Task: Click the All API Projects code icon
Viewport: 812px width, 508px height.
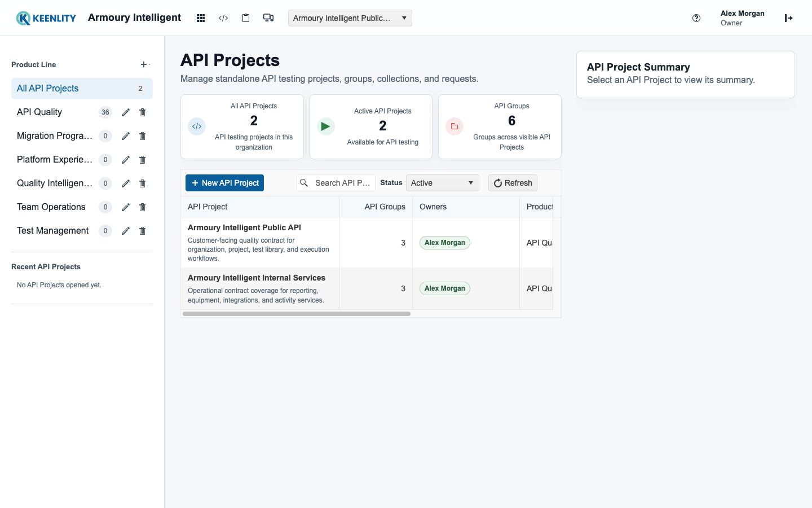Action: [x=197, y=126]
